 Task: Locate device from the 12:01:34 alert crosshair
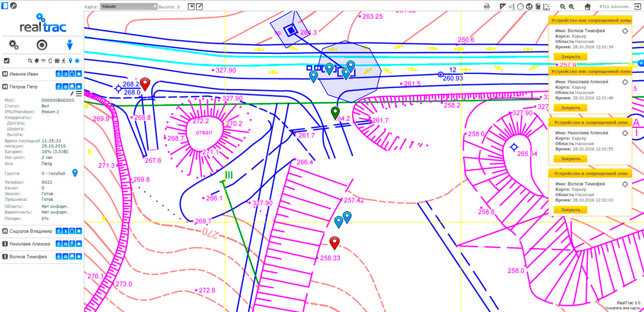[625, 31]
